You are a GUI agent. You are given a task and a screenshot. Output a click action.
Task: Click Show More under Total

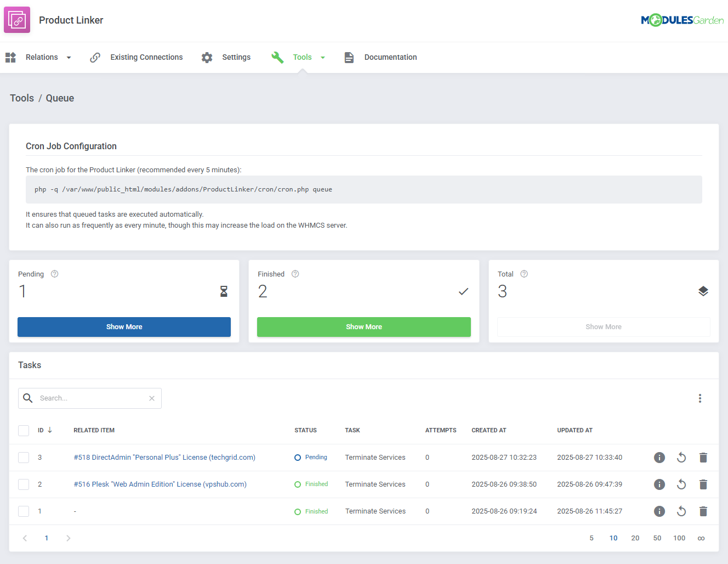(604, 327)
